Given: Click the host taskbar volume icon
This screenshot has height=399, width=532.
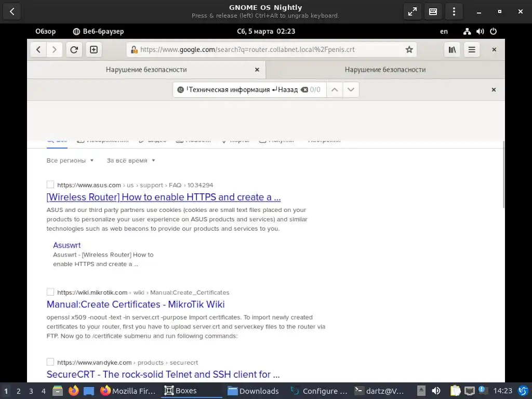Looking at the screenshot, I should (436, 391).
